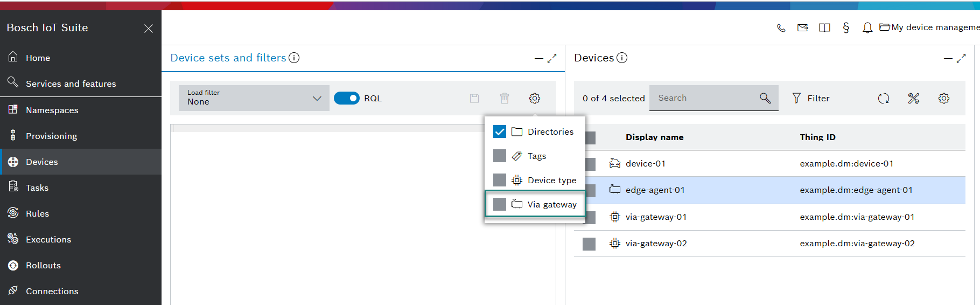Sort by Display name column
Screen dimensions: 980x305
(654, 137)
